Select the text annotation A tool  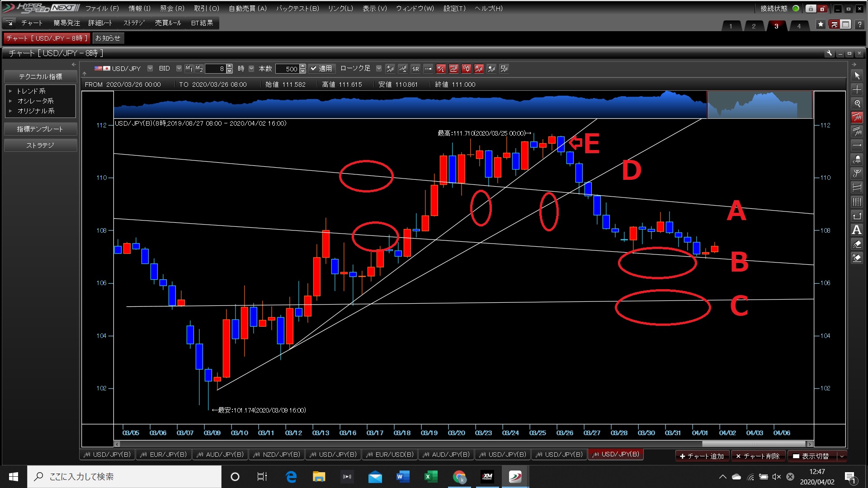pos(857,230)
